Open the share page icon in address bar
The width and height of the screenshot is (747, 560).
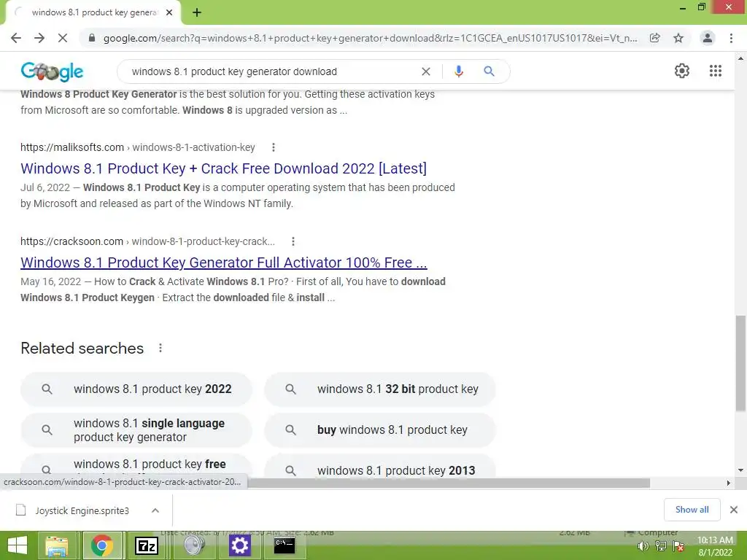pos(655,38)
